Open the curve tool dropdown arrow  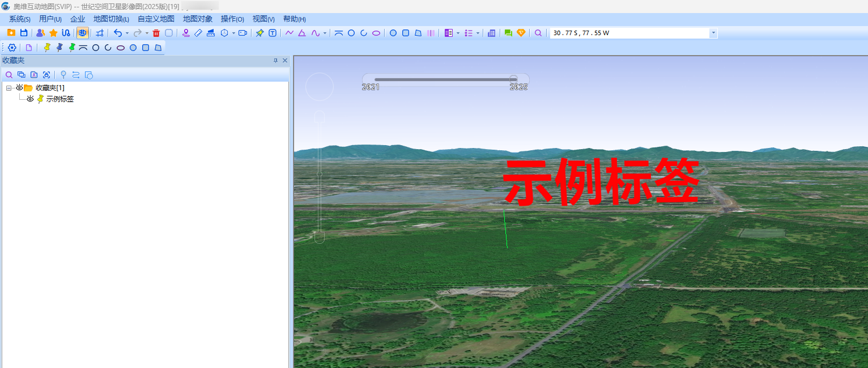[325, 33]
